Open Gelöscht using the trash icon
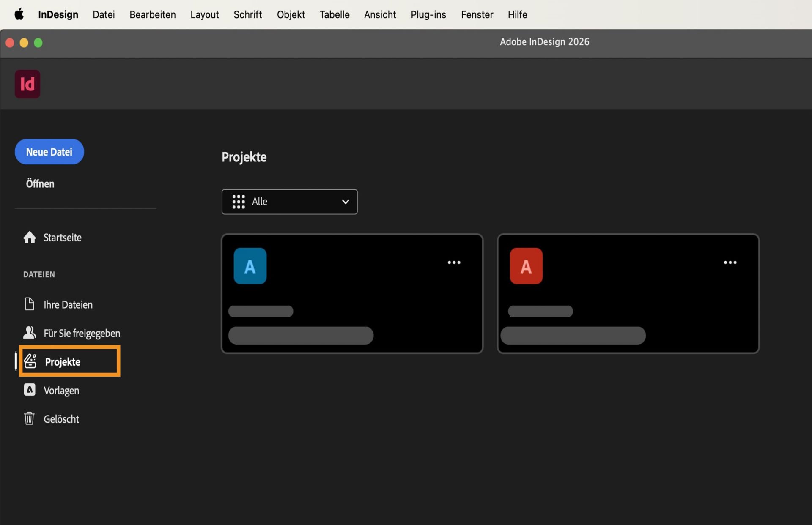 pyautogui.click(x=29, y=418)
